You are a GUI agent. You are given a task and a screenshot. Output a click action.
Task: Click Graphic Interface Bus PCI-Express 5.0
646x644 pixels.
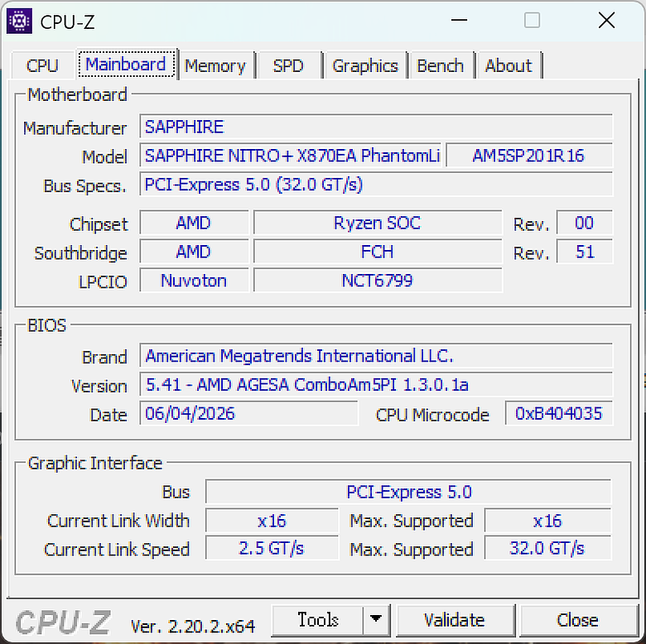coord(408,492)
